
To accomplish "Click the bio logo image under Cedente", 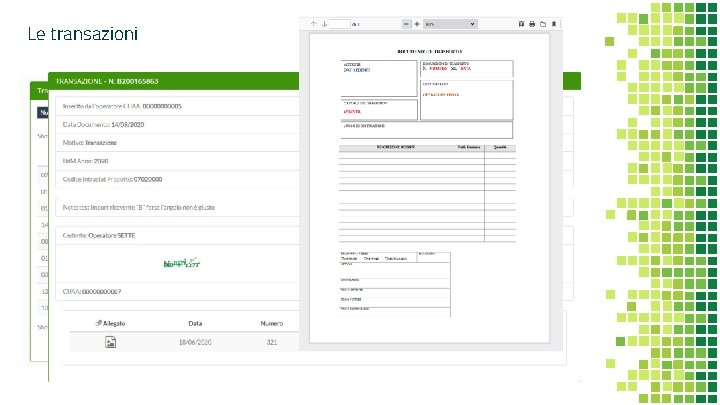I will [182, 263].
